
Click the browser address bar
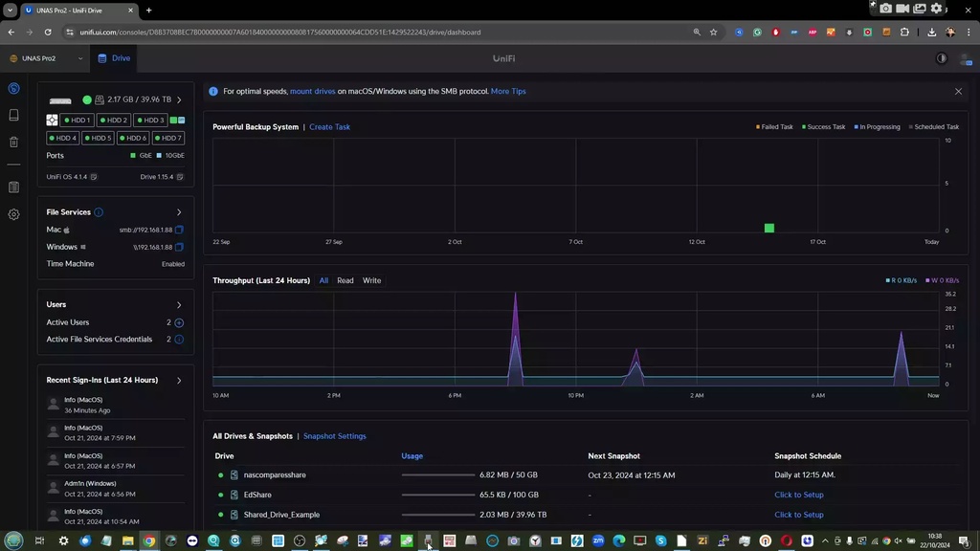click(x=375, y=32)
